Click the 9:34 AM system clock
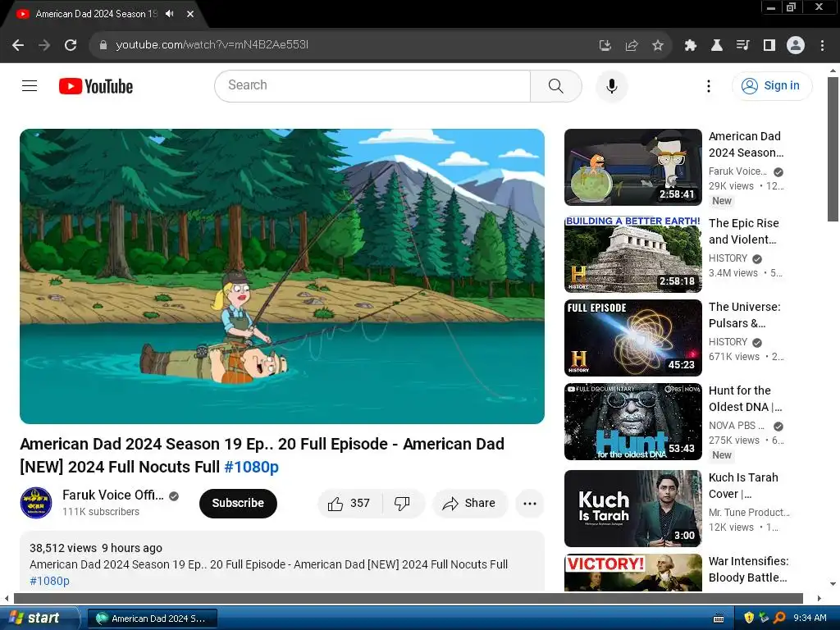The height and width of the screenshot is (630, 840). (810, 618)
